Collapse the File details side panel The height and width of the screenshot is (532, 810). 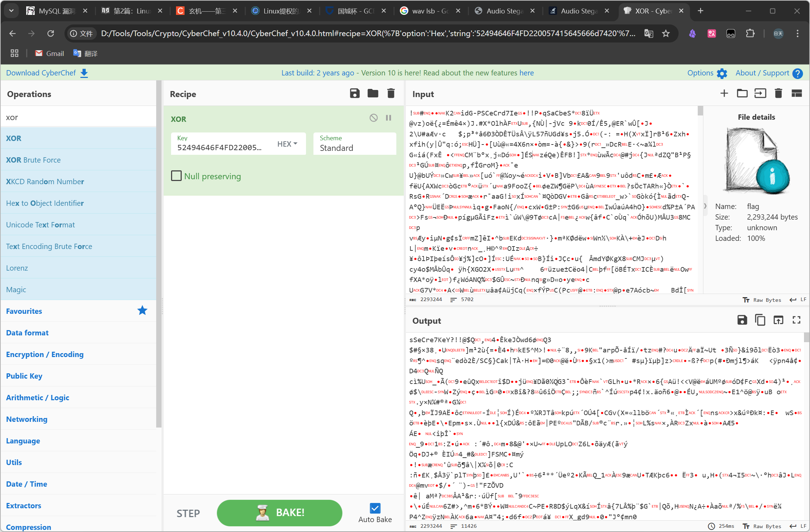[x=705, y=206]
